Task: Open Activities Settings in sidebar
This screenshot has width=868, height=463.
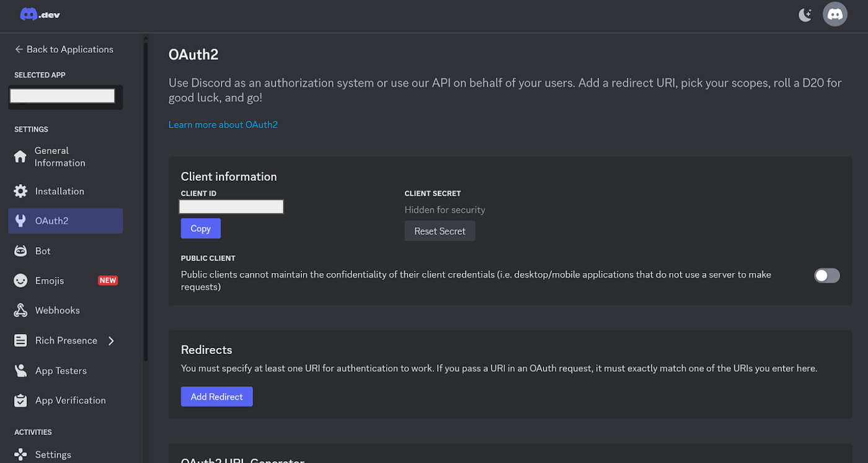Action: (x=66, y=454)
